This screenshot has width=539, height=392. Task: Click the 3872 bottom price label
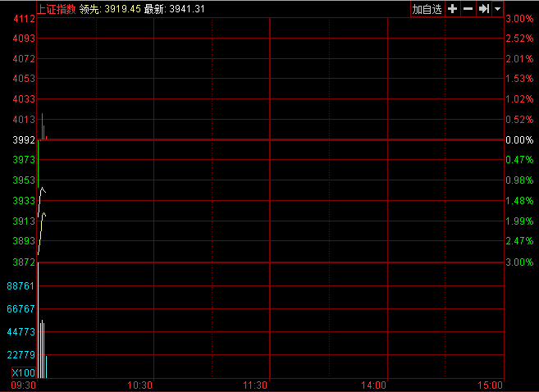click(24, 262)
